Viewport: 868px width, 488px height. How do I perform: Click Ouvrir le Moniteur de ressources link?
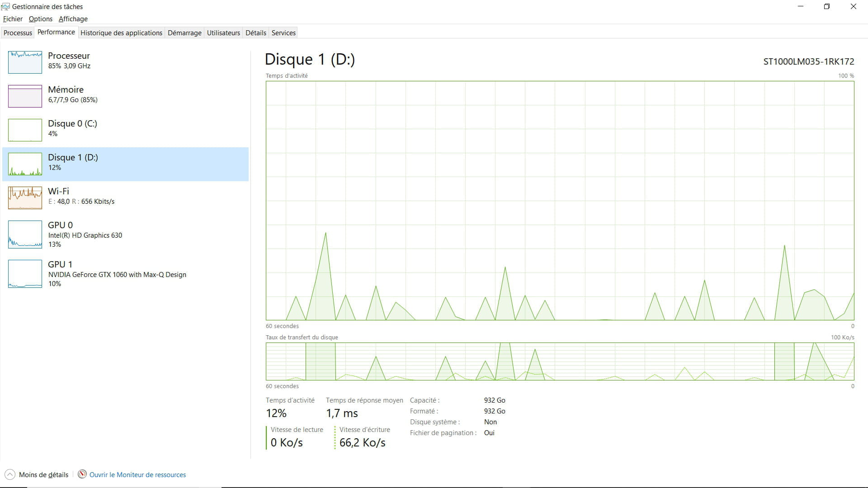coord(137,475)
